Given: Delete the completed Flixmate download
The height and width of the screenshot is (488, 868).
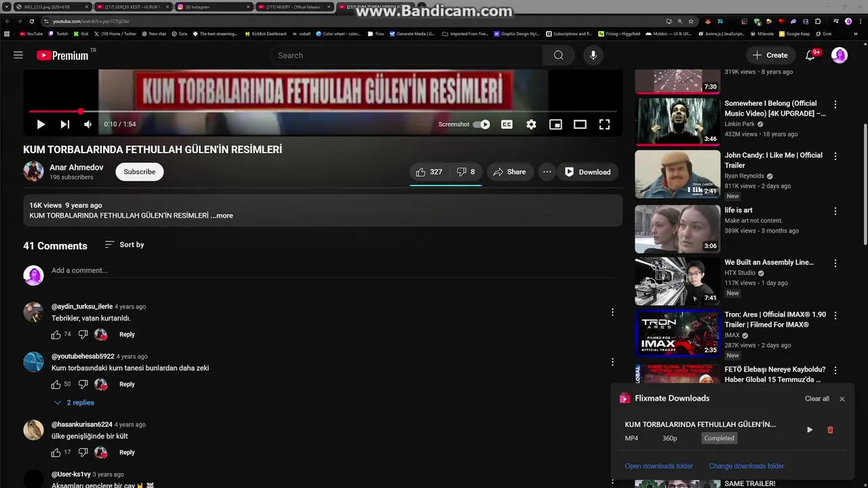Looking at the screenshot, I should click(x=830, y=430).
